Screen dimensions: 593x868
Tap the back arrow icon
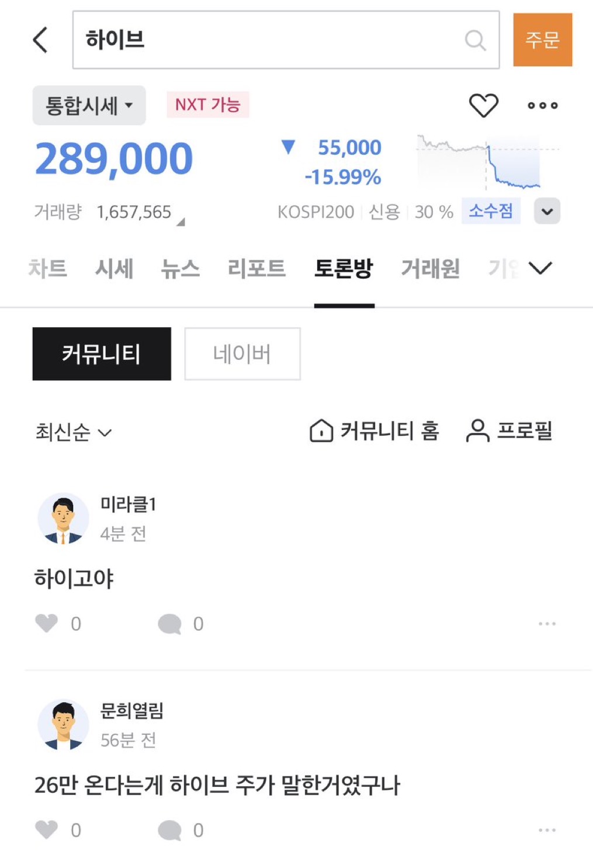tap(40, 40)
